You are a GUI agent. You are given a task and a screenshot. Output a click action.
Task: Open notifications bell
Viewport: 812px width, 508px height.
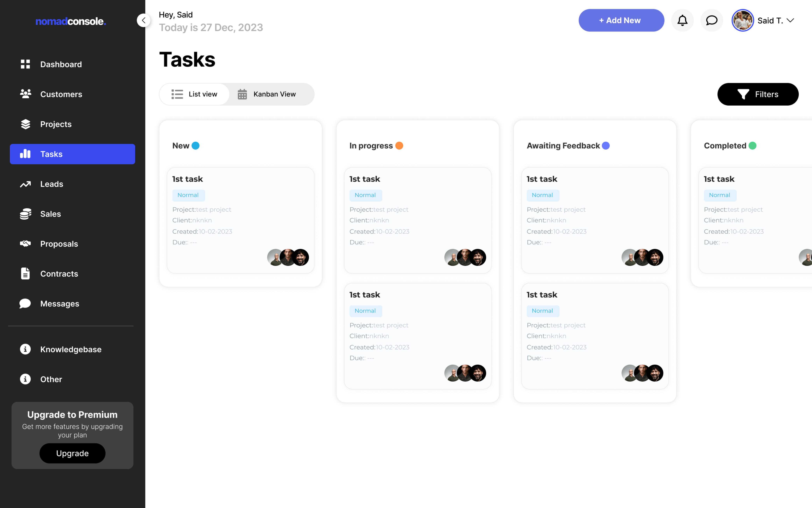682,20
